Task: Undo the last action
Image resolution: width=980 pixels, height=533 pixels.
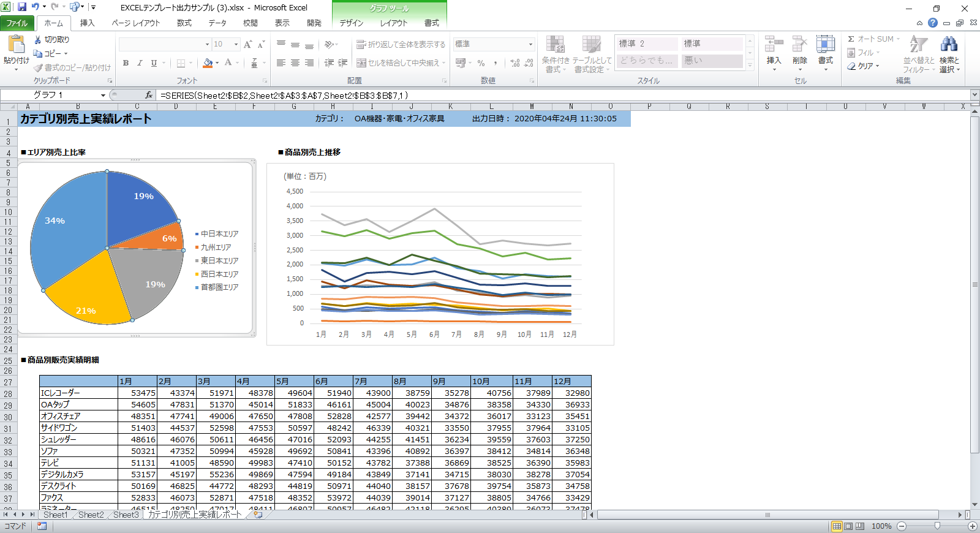Action: [36, 7]
